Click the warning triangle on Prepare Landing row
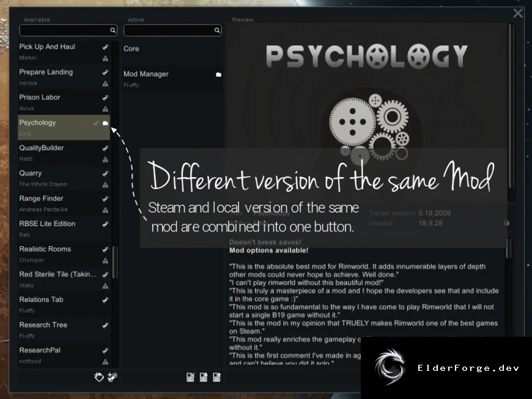Image resolution: width=532 pixels, height=399 pixels. pos(106,83)
